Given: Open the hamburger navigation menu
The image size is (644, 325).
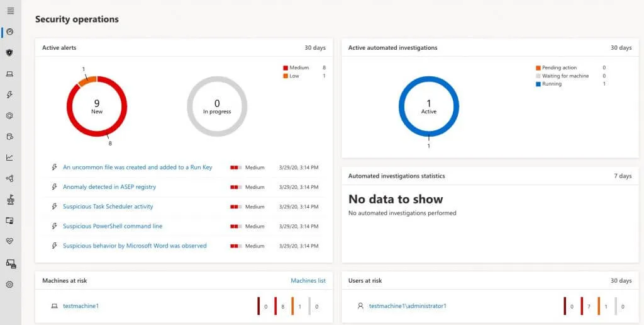Looking at the screenshot, I should [x=10, y=11].
